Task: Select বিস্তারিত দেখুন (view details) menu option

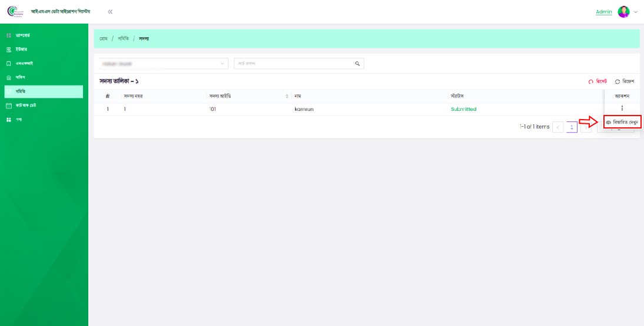Action: click(622, 122)
